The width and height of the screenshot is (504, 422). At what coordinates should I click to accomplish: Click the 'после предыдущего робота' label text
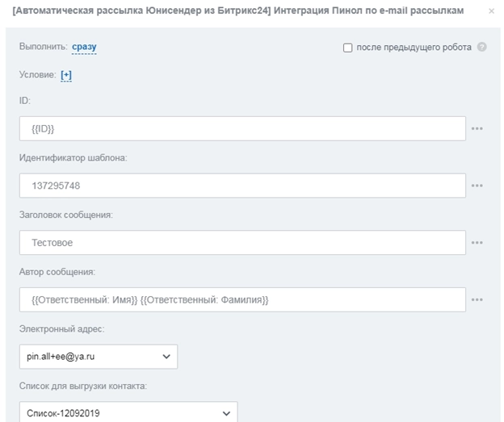pyautogui.click(x=414, y=48)
